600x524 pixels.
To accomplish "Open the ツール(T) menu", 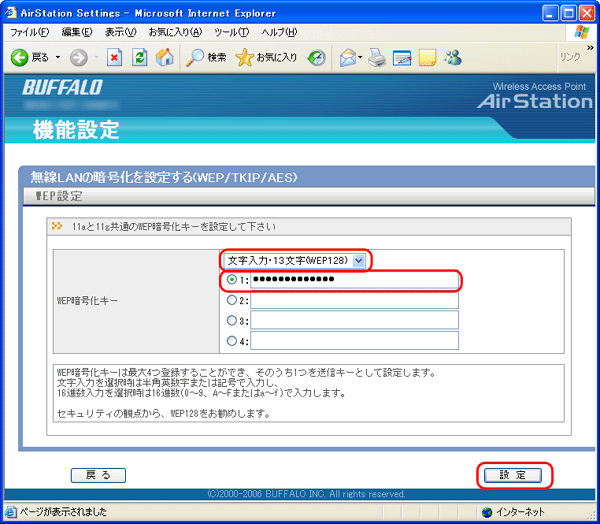I will [x=232, y=33].
